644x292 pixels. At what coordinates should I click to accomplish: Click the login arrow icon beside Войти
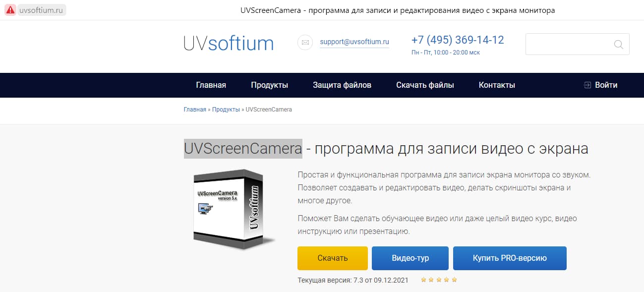tap(587, 85)
